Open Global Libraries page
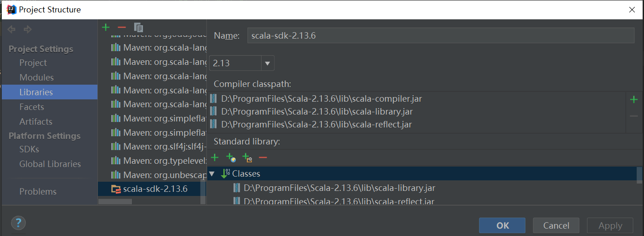This screenshot has height=236, width=644. point(50,164)
